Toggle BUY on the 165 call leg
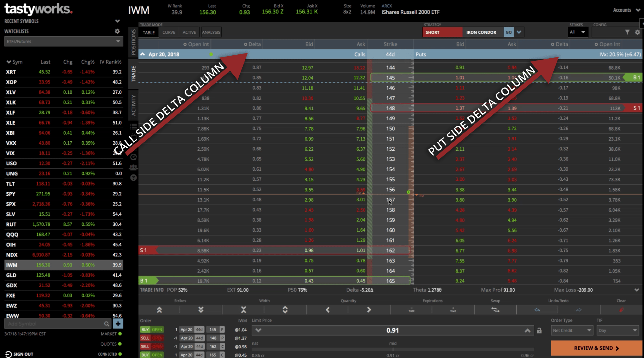This screenshot has height=358, width=644. [145, 355]
